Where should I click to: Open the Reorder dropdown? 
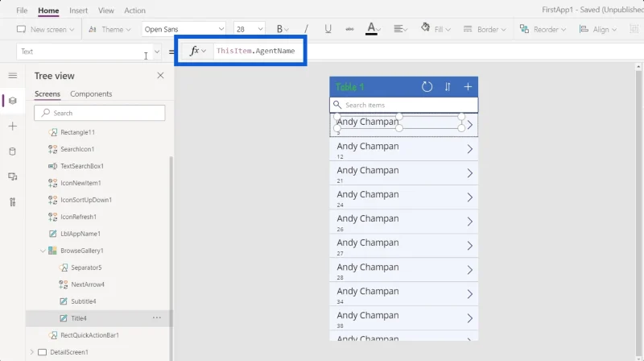click(543, 29)
